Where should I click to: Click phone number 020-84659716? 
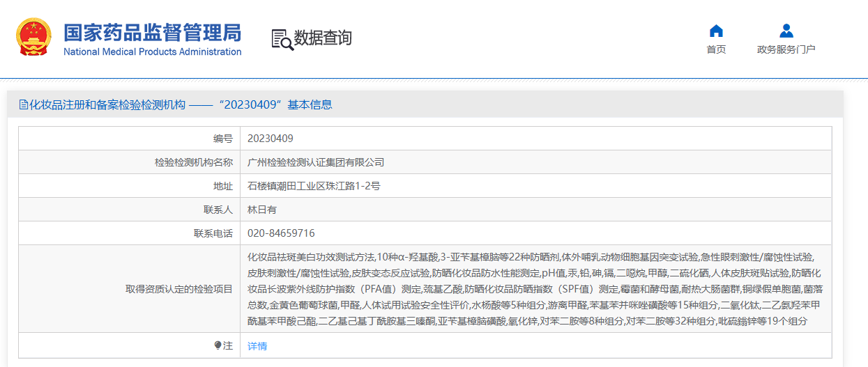pos(281,233)
